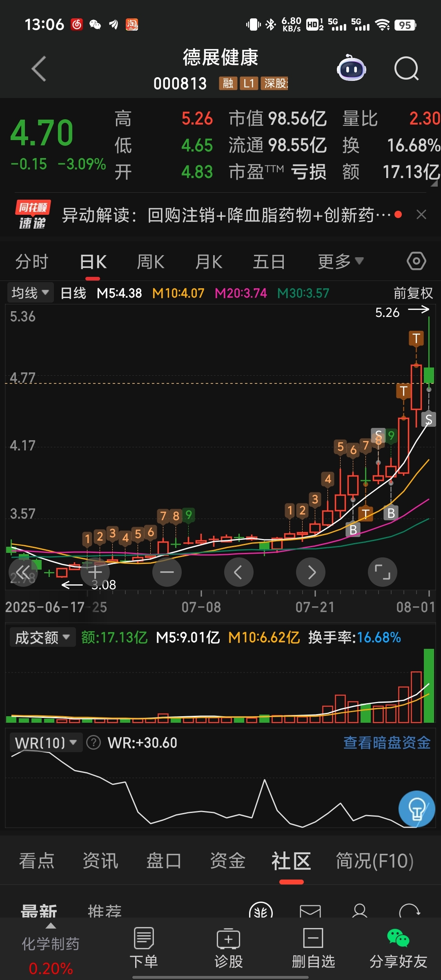
Task: Select the 日K tab
Action: point(93,262)
